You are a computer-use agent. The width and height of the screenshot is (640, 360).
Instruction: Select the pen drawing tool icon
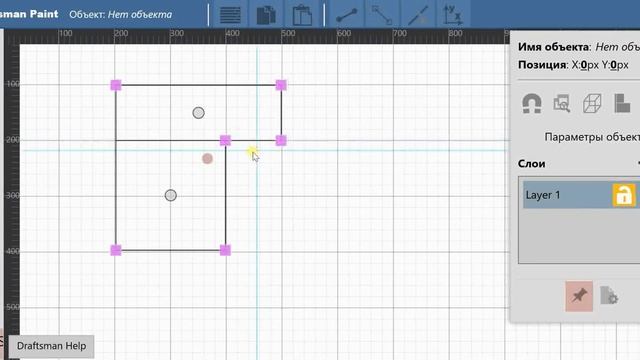418,15
